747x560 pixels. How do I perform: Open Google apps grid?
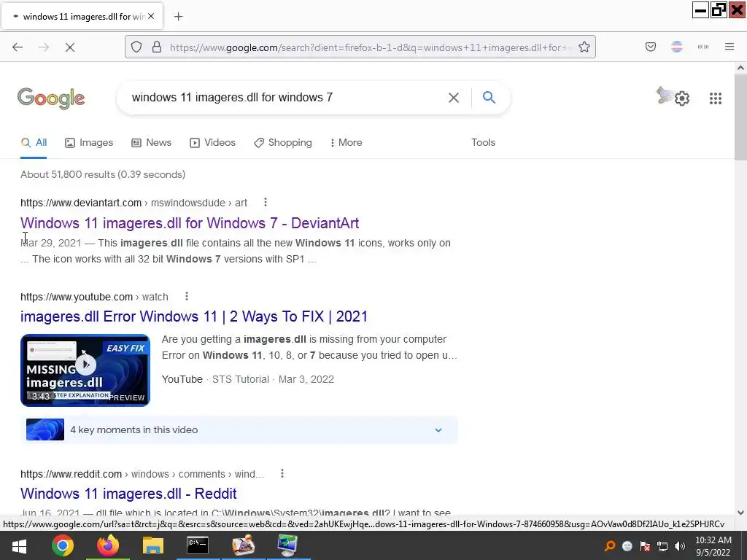coord(715,98)
